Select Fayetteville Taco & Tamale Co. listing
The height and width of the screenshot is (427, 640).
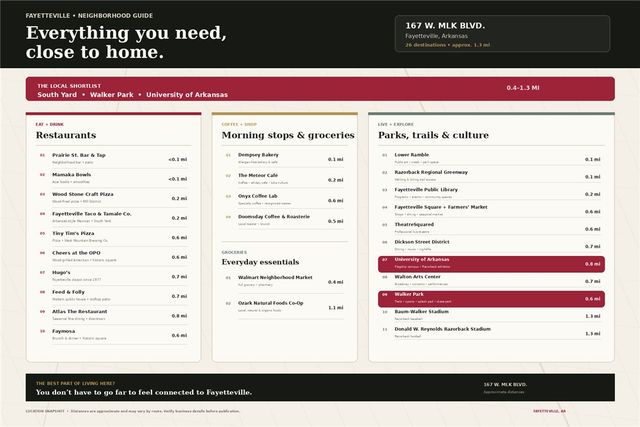[113, 218]
